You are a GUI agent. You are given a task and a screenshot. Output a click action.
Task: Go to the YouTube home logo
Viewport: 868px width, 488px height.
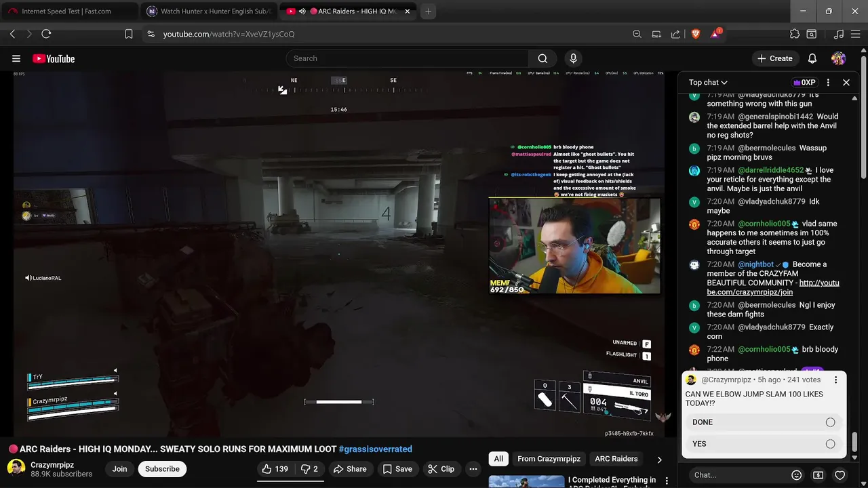[54, 59]
